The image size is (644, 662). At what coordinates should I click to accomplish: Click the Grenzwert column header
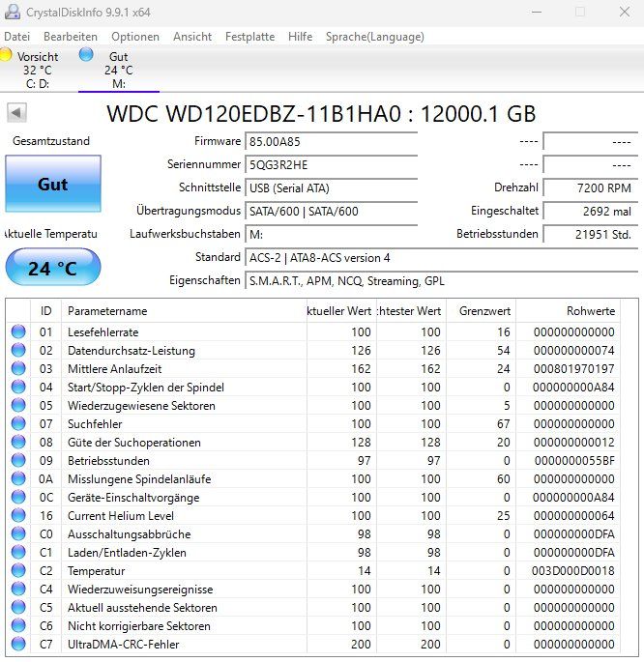coord(481,311)
